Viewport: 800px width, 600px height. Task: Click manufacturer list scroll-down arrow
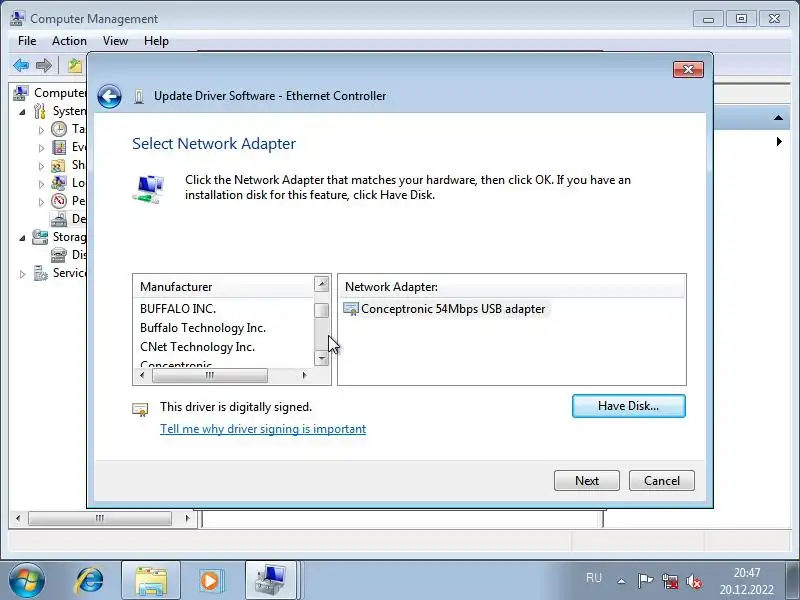coord(321,359)
